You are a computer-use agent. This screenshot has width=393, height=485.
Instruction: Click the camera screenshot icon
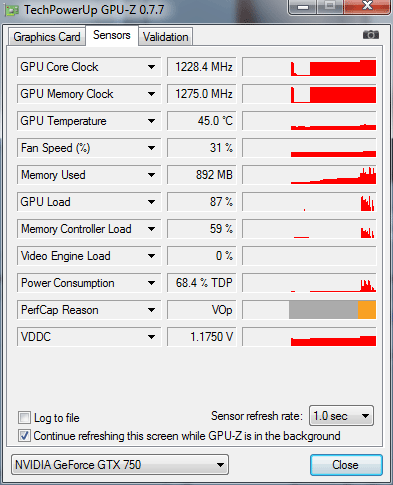coord(371,35)
